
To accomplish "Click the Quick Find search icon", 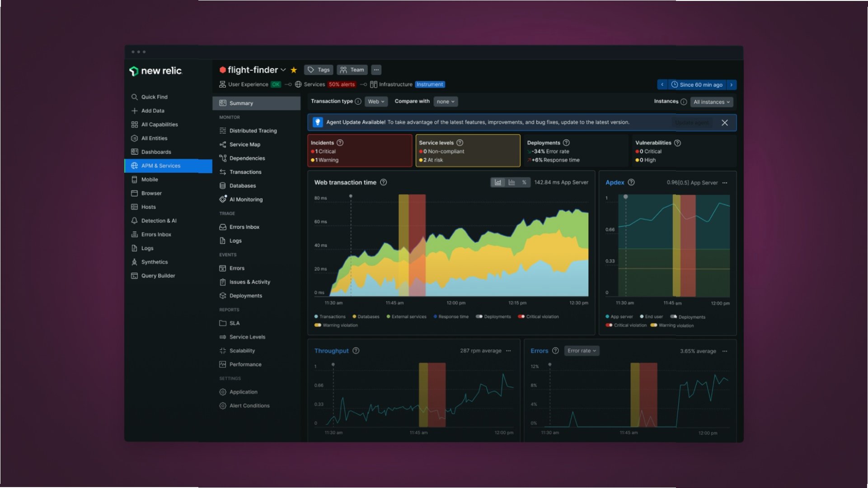I will coord(134,97).
